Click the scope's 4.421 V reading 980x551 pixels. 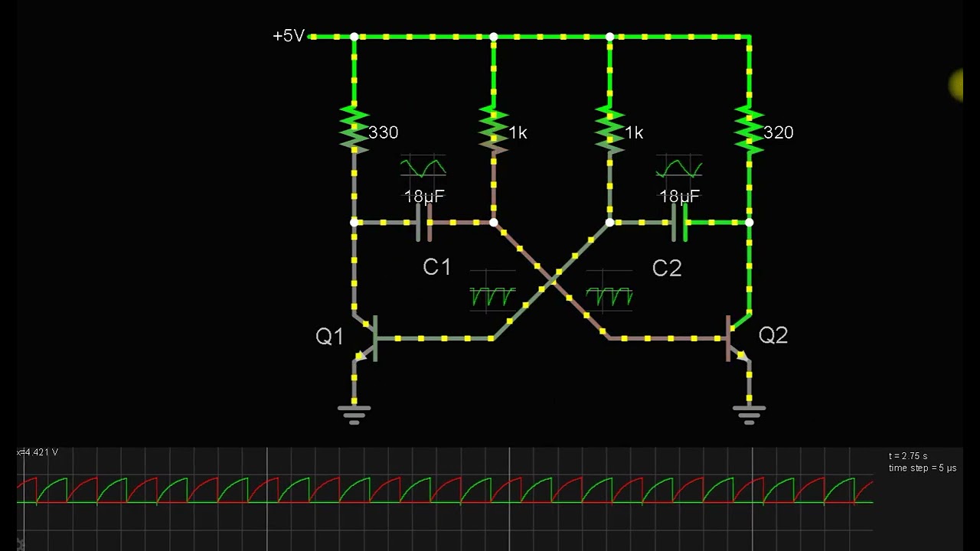tap(38, 452)
